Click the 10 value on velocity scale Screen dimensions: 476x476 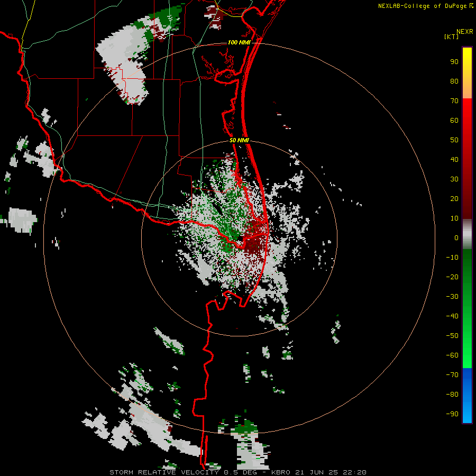[454, 218]
